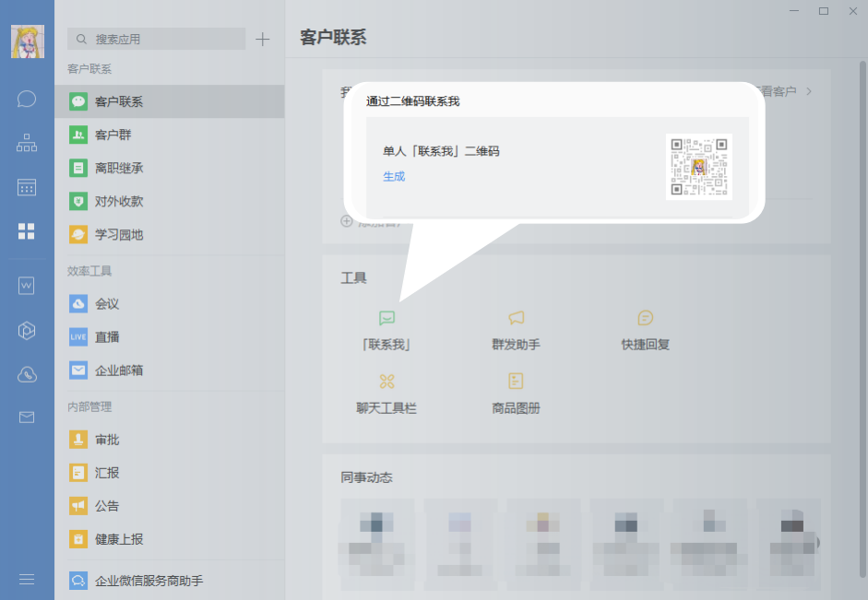Expand 查看客户 chevron arrow
868x600 pixels.
tap(809, 91)
